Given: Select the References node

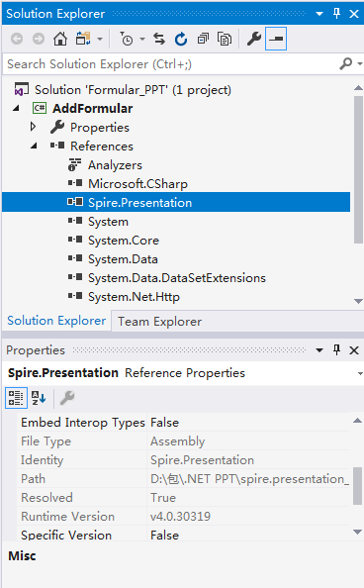Looking at the screenshot, I should click(x=102, y=147).
